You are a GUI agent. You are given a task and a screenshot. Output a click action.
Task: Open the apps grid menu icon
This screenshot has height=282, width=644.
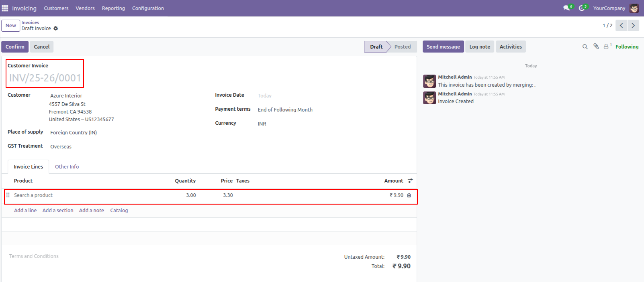[5, 8]
